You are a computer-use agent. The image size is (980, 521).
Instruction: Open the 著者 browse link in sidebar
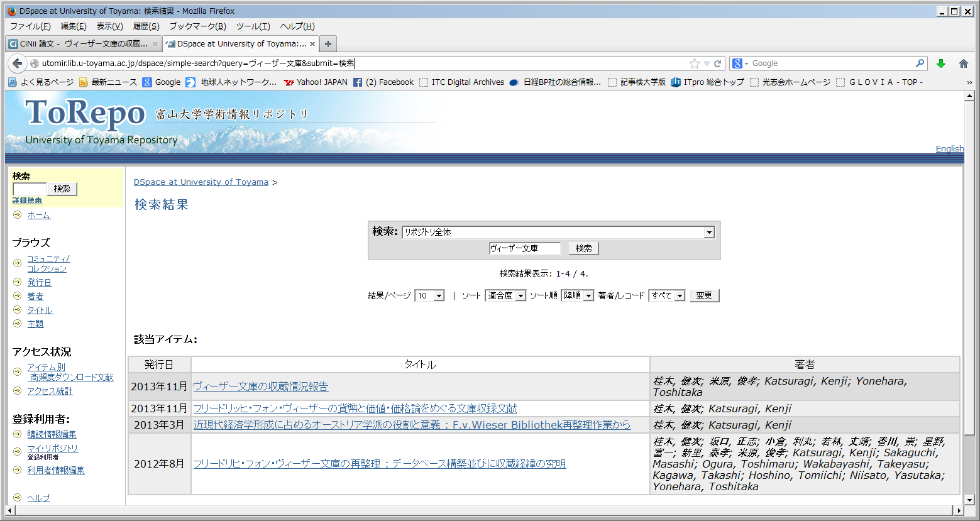[x=35, y=297]
